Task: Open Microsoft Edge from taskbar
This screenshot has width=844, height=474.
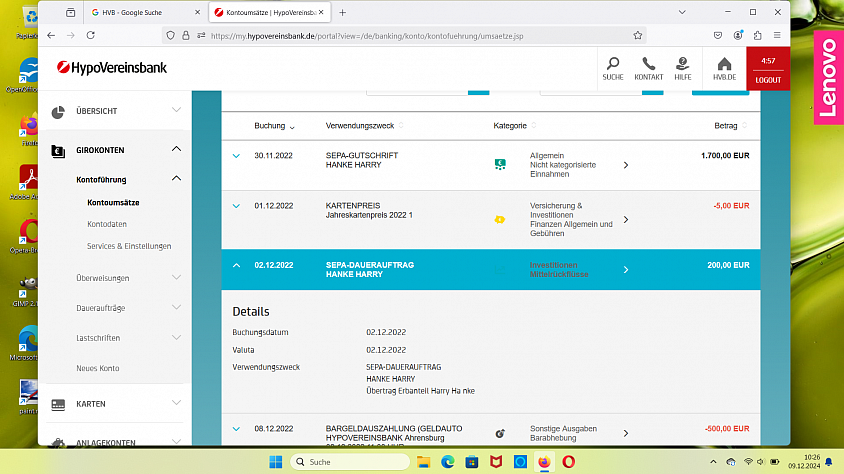Action: pos(448,462)
